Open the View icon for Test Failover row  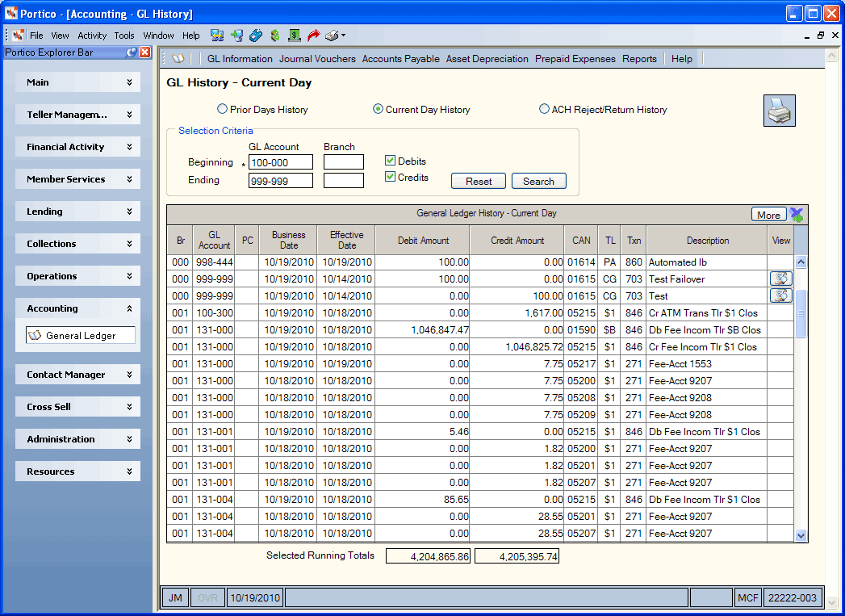[x=781, y=279]
